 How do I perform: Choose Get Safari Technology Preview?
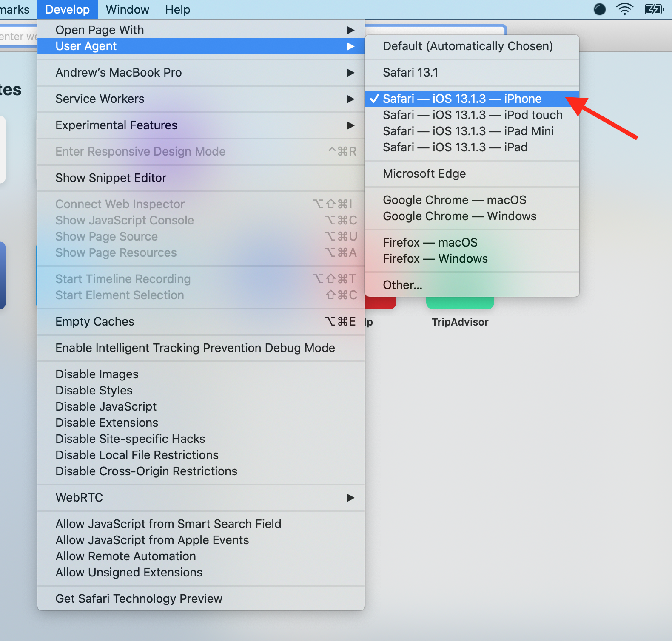(201, 598)
